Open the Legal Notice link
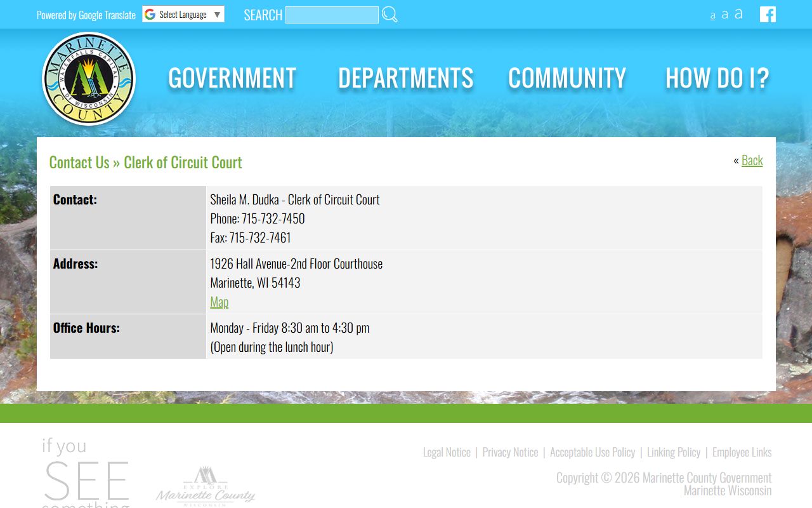 447,452
